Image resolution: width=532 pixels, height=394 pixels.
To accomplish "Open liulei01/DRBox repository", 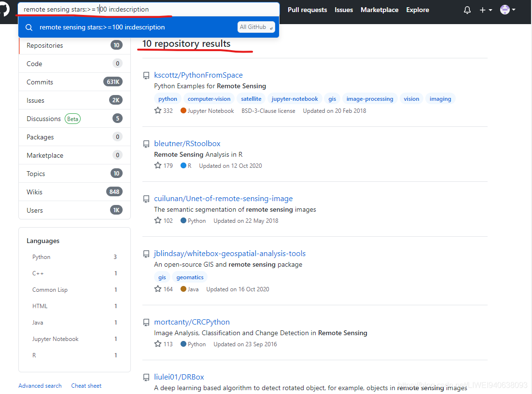I will coord(179,377).
